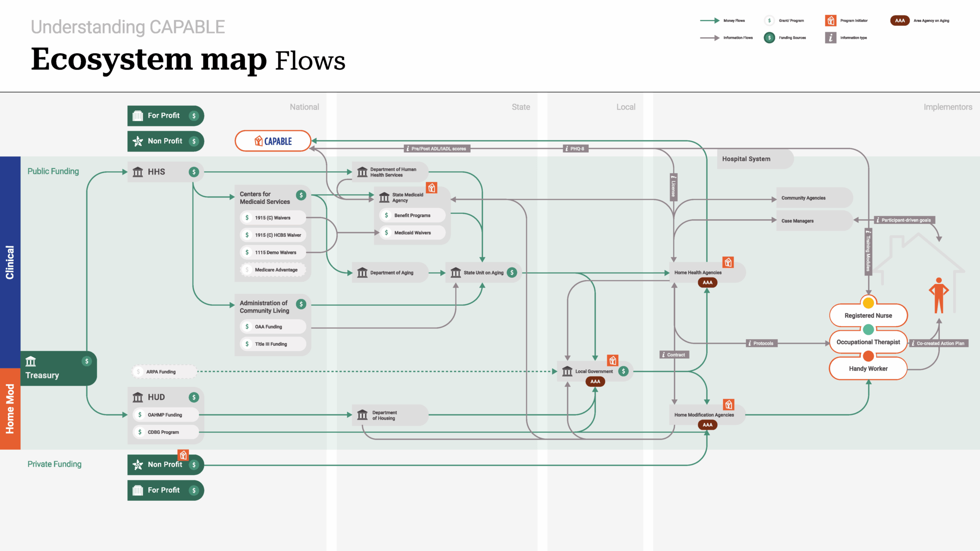Click dollar icon on Centers for Medicaid Services

pyautogui.click(x=301, y=195)
